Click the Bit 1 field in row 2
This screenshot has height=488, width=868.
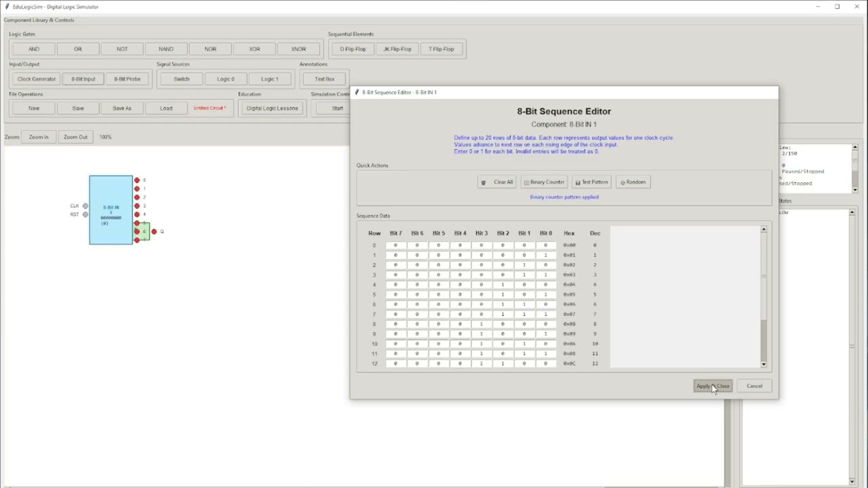pyautogui.click(x=524, y=265)
